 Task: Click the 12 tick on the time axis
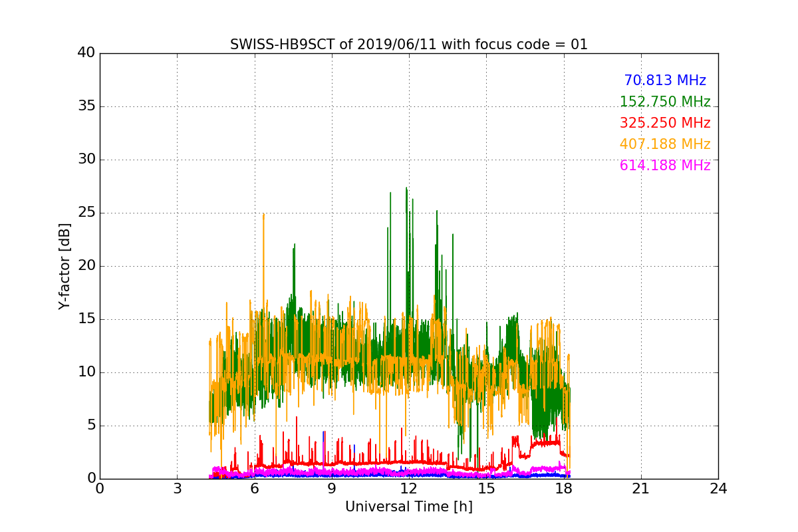coord(408,489)
